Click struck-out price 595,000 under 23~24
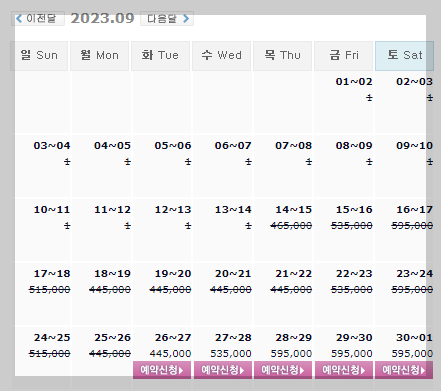Image resolution: width=441 pixels, height=391 pixels. click(x=412, y=290)
